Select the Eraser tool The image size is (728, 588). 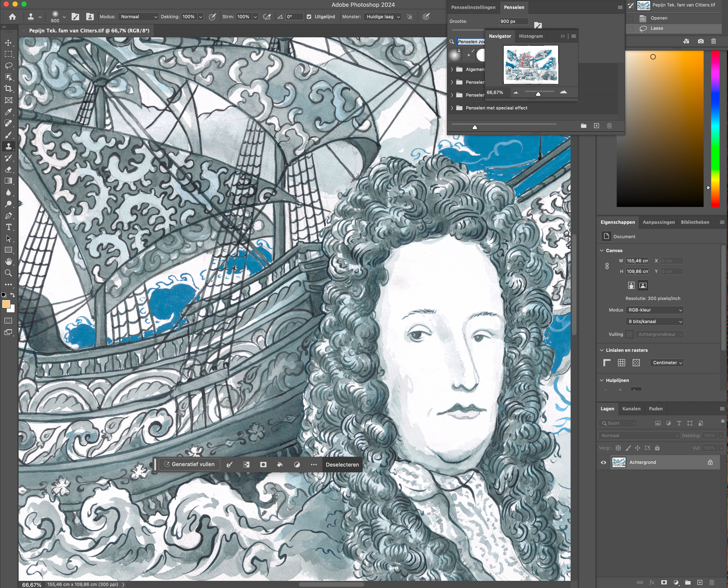click(8, 169)
